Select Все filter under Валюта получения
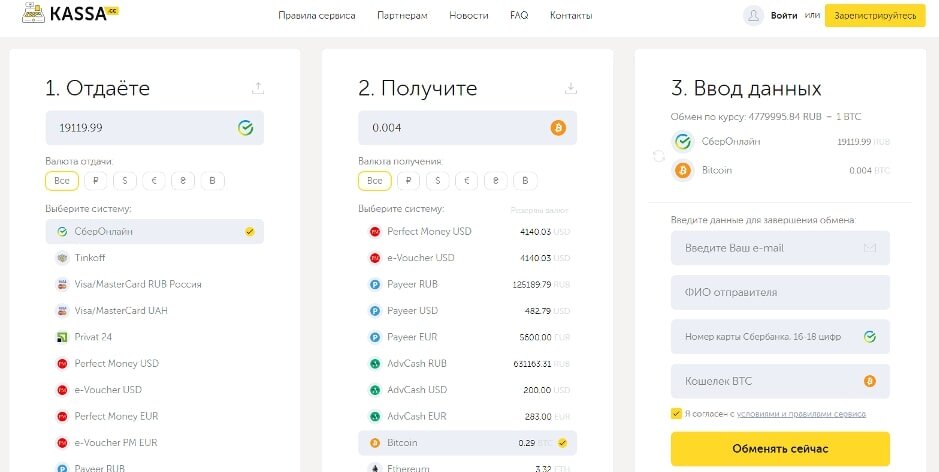This screenshot has width=939, height=472. (x=375, y=181)
